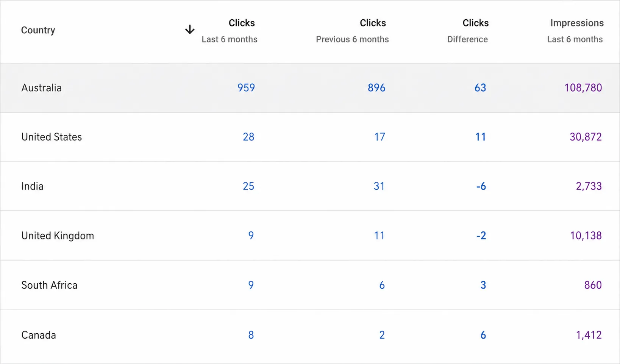Click Canada's 2 previous clicks value
This screenshot has width=620, height=364.
click(382, 335)
